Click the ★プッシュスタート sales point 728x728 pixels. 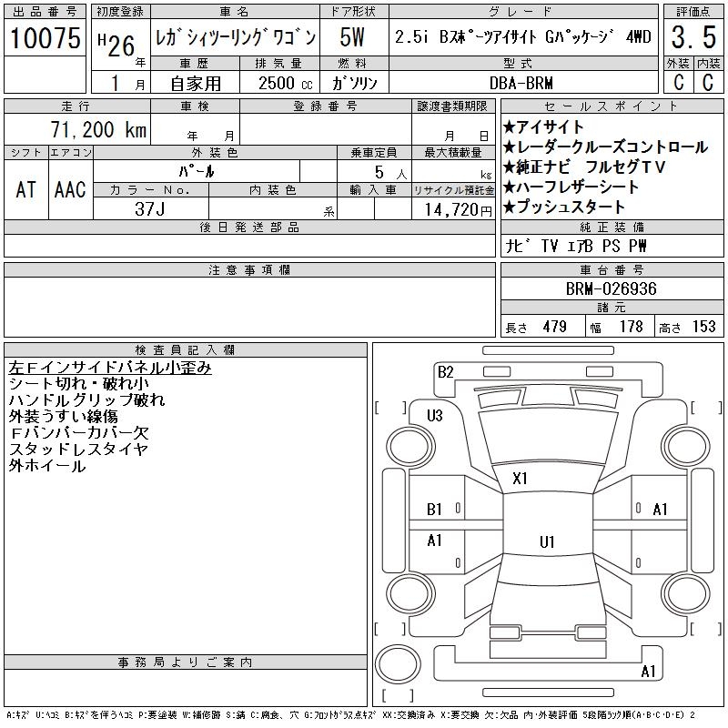[570, 207]
